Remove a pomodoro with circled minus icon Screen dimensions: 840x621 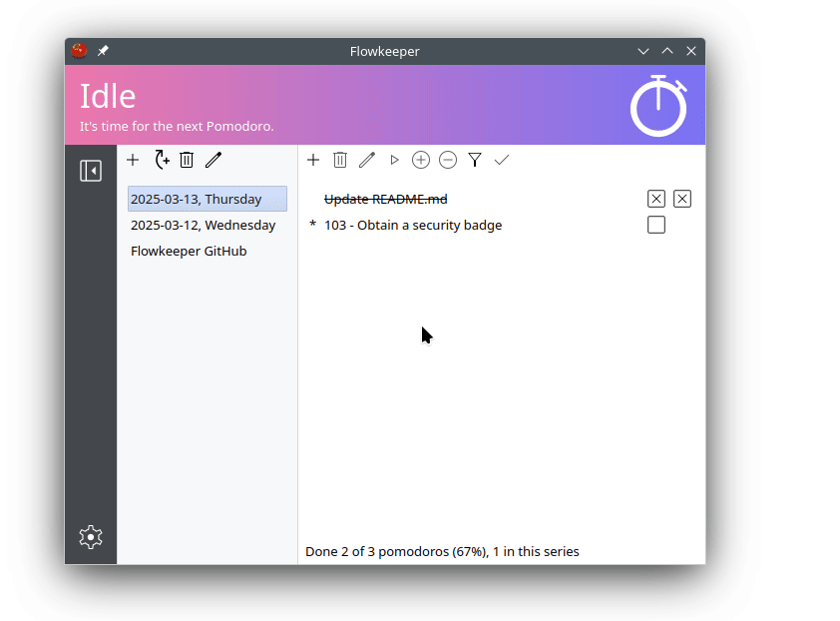pos(448,160)
